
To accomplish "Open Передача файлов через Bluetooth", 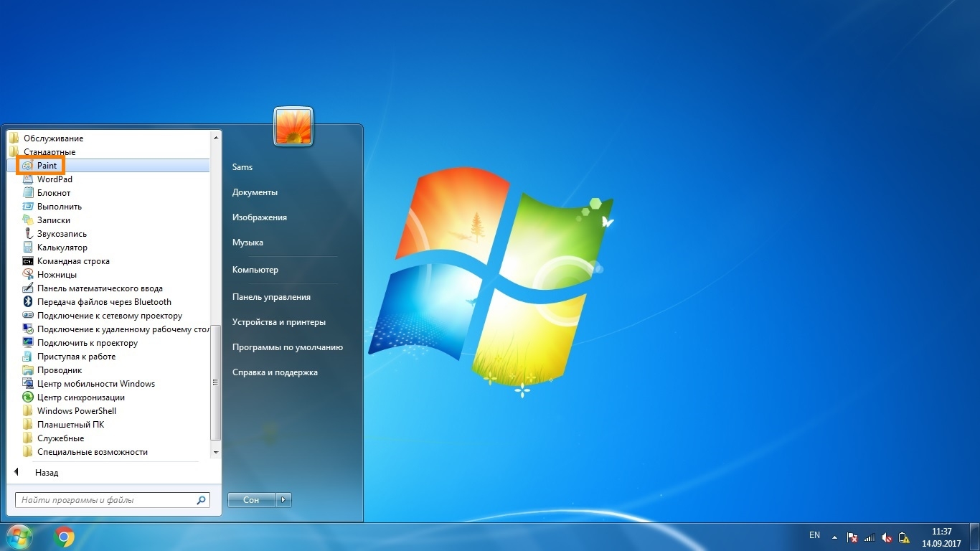I will (104, 302).
